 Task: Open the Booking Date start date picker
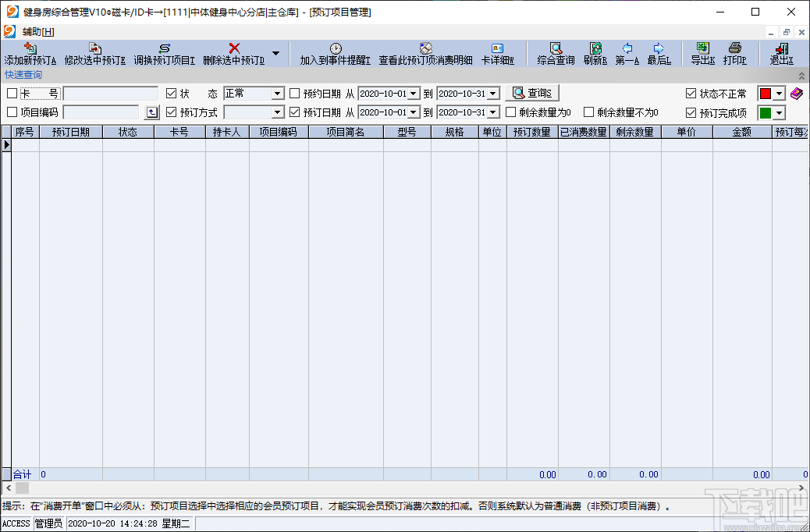click(414, 112)
